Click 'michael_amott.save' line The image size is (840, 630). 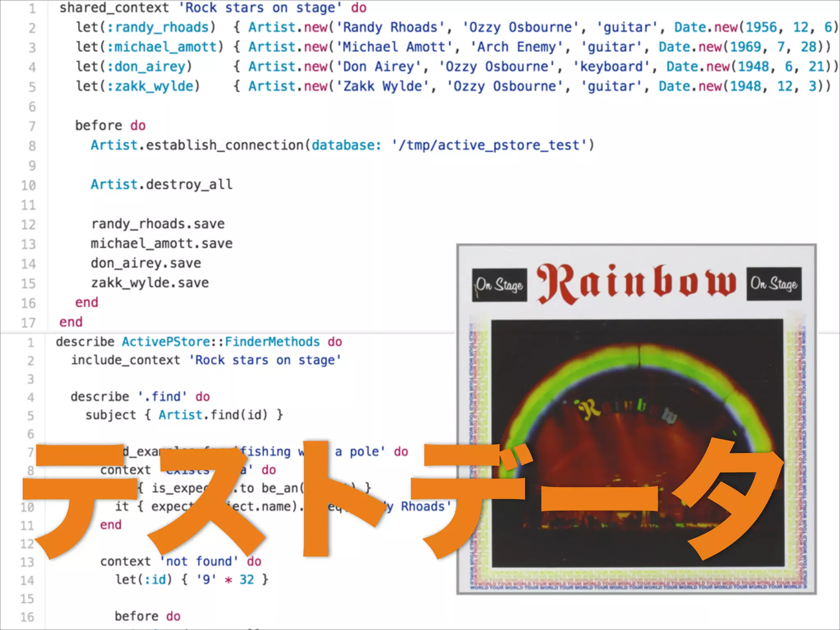coord(162,244)
